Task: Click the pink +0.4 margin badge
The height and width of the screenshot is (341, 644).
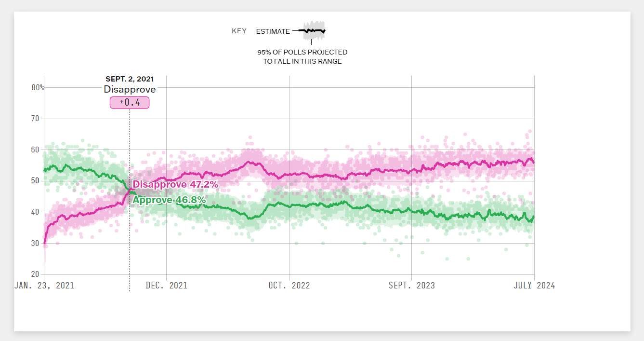Action: coord(130,103)
